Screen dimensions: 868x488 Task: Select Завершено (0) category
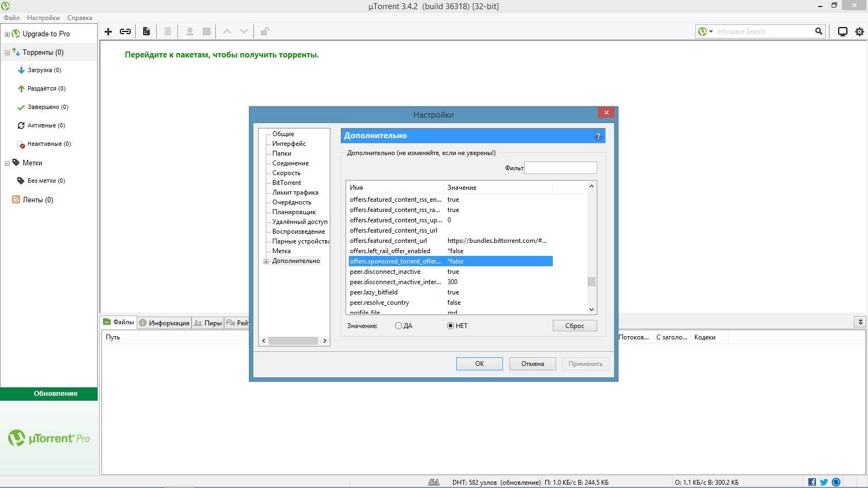(48, 107)
